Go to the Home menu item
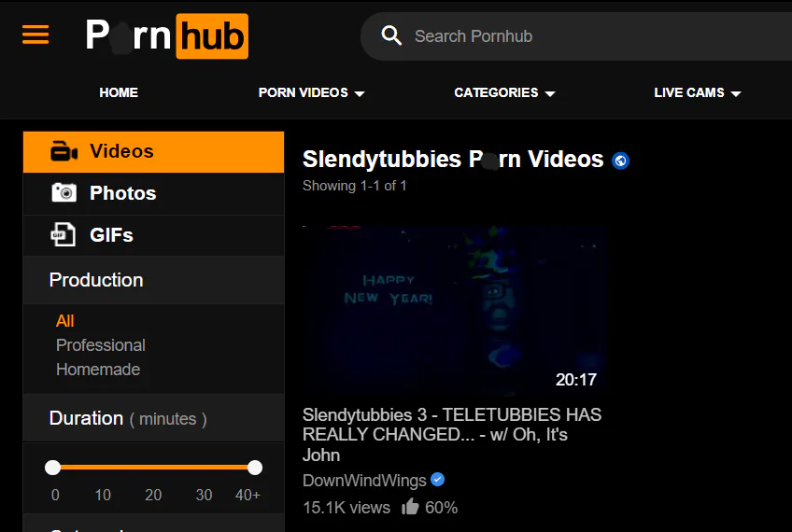792x532 pixels. (119, 93)
